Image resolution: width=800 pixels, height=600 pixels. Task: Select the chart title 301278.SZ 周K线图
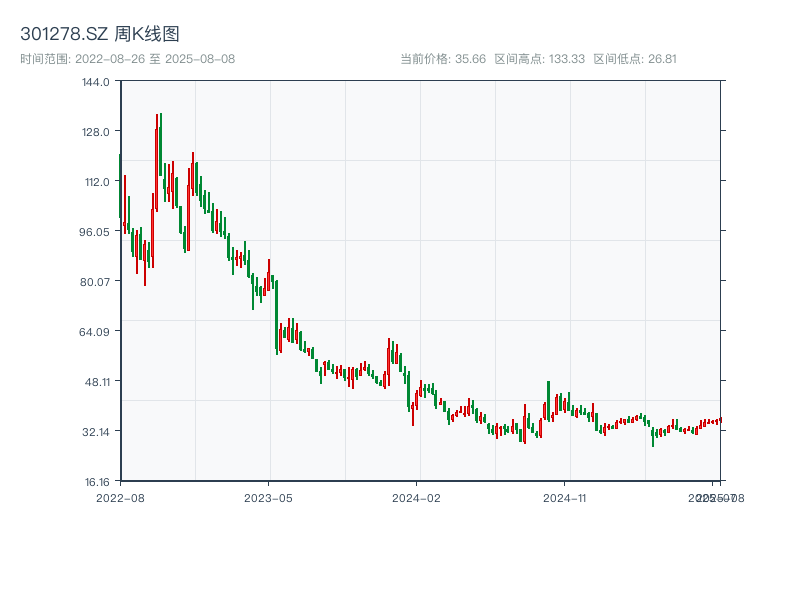100,33
